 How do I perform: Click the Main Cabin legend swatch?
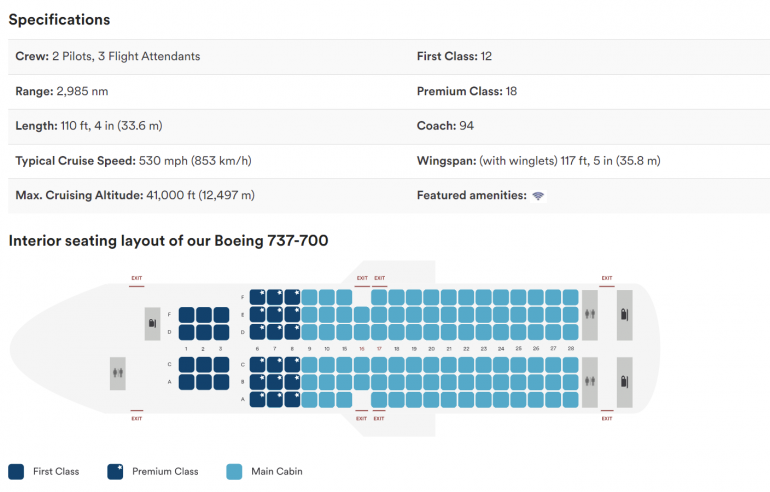(x=235, y=471)
